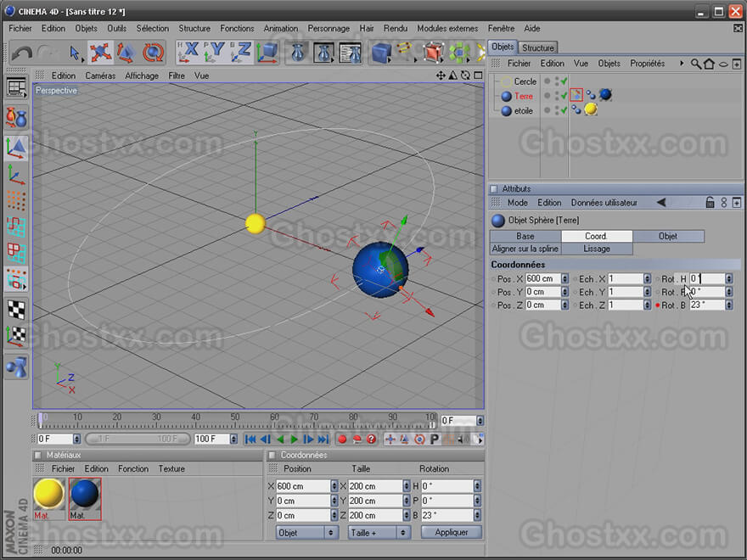The height and width of the screenshot is (560, 747).
Task: Click the timeline ruler at frame 50
Action: 235,421
